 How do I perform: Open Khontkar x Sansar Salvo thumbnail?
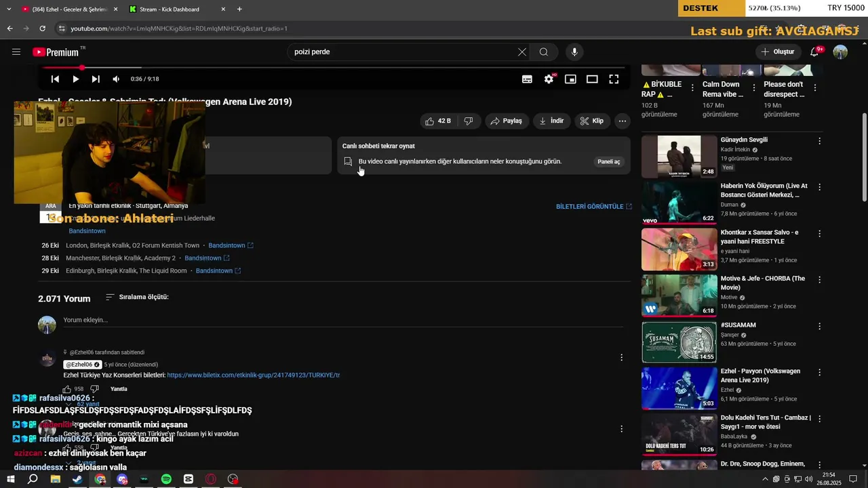[679, 249]
